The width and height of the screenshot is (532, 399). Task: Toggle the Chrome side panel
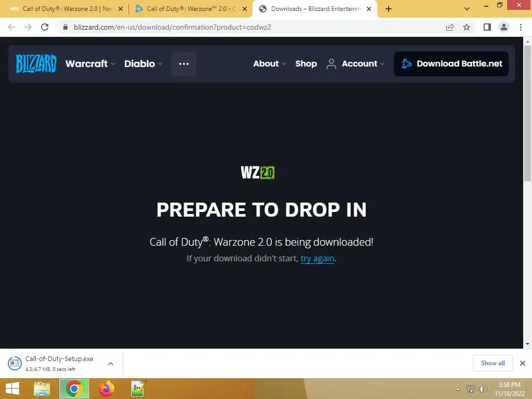(x=487, y=27)
